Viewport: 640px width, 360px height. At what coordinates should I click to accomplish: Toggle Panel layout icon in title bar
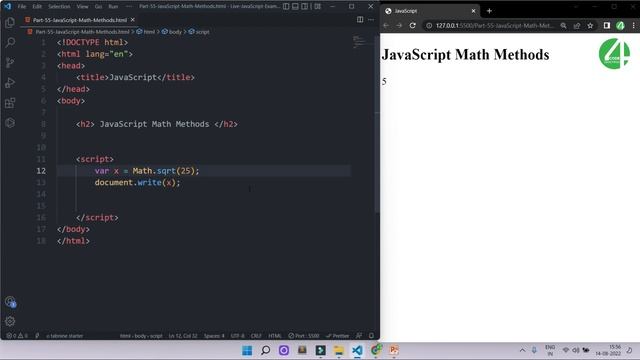295,7
